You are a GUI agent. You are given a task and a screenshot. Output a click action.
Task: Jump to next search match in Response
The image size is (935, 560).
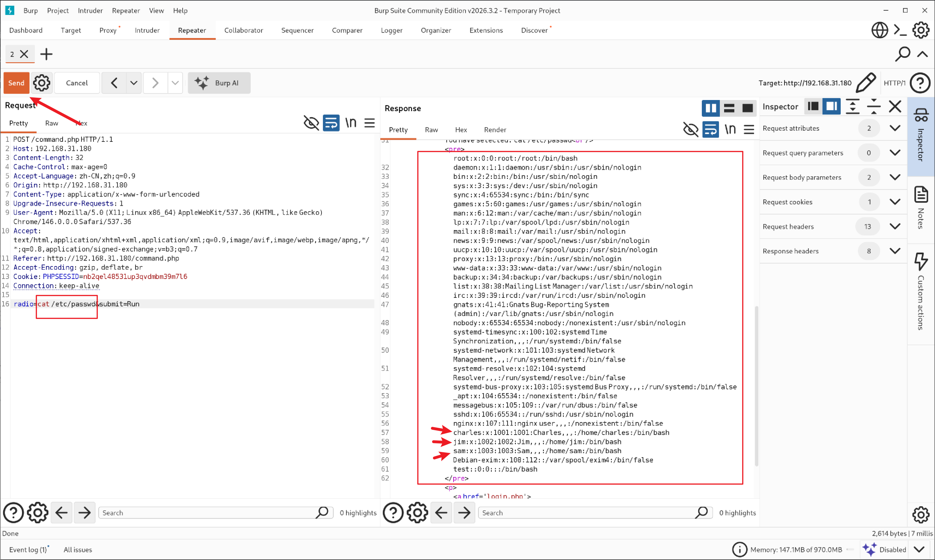pyautogui.click(x=464, y=513)
